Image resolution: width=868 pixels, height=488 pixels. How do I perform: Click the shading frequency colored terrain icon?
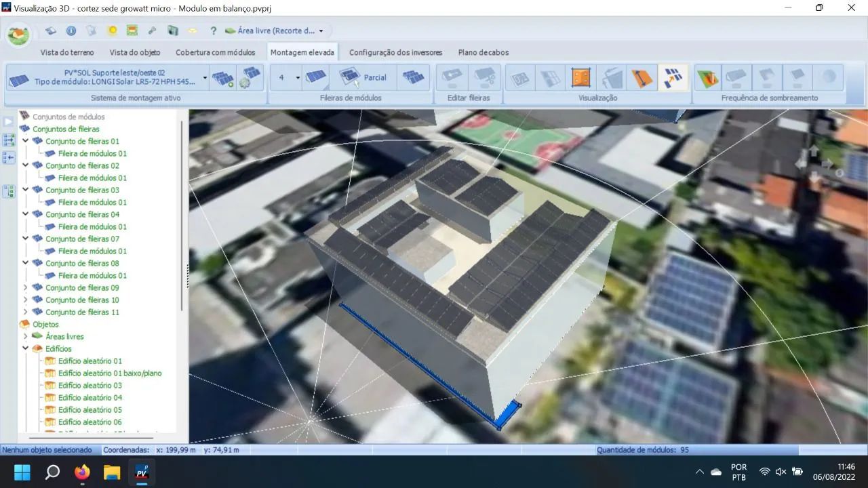coord(709,78)
